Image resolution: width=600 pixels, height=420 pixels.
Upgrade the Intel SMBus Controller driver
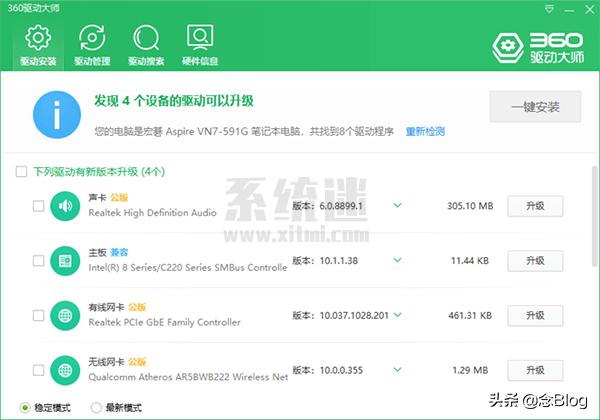click(x=535, y=261)
